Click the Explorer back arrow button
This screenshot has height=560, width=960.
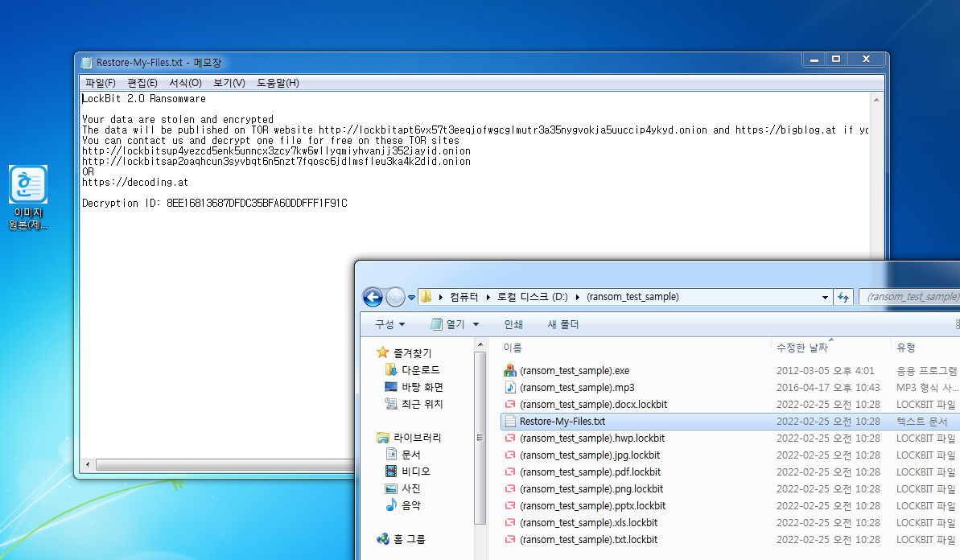pyautogui.click(x=373, y=298)
